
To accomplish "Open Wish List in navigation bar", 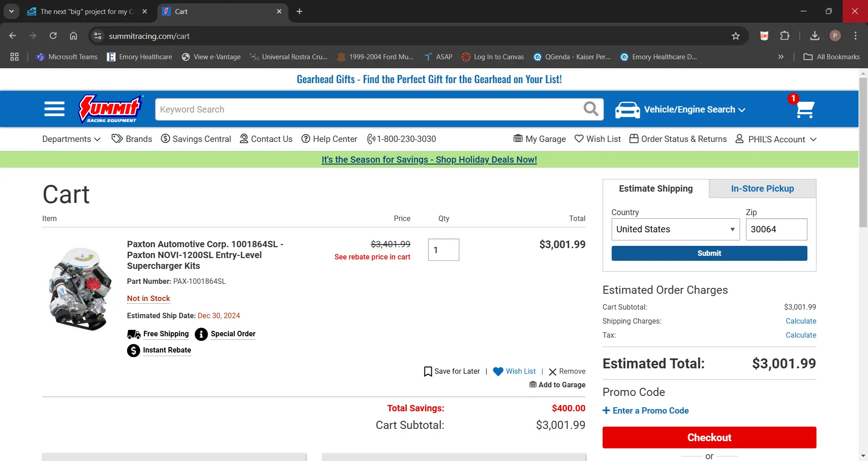I will pos(597,139).
